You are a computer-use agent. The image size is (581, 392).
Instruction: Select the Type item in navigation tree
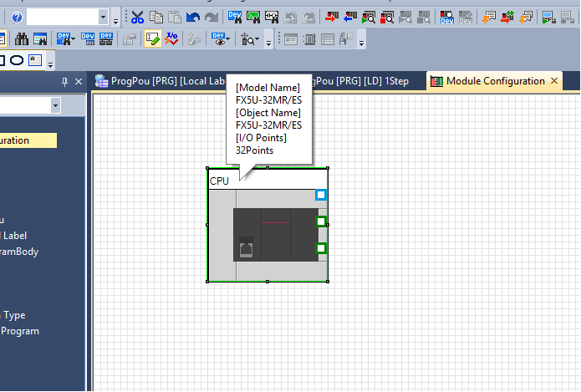(x=14, y=315)
